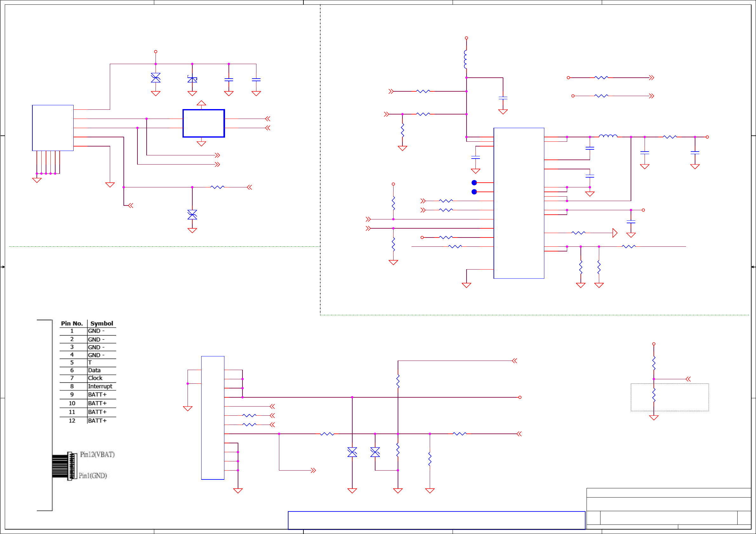Click the Pin12(VBAT) label
Image resolution: width=756 pixels, height=534 pixels.
point(97,454)
